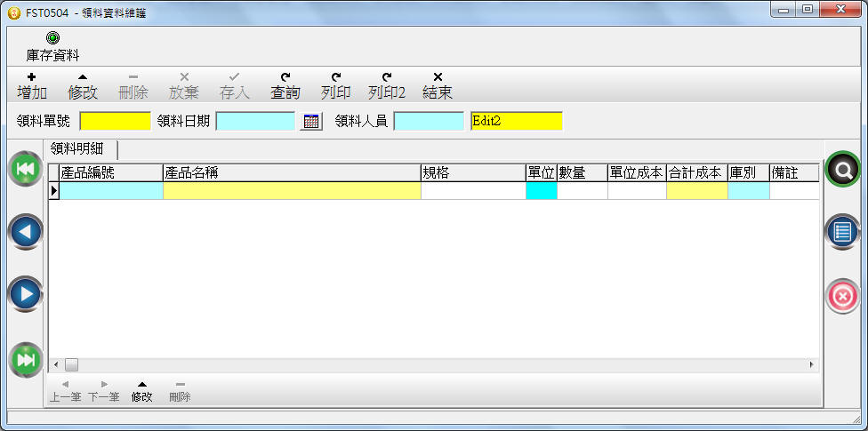Viewport: 868px width, 431px height.
Task: Click the 庫別 column header
Action: point(749,173)
